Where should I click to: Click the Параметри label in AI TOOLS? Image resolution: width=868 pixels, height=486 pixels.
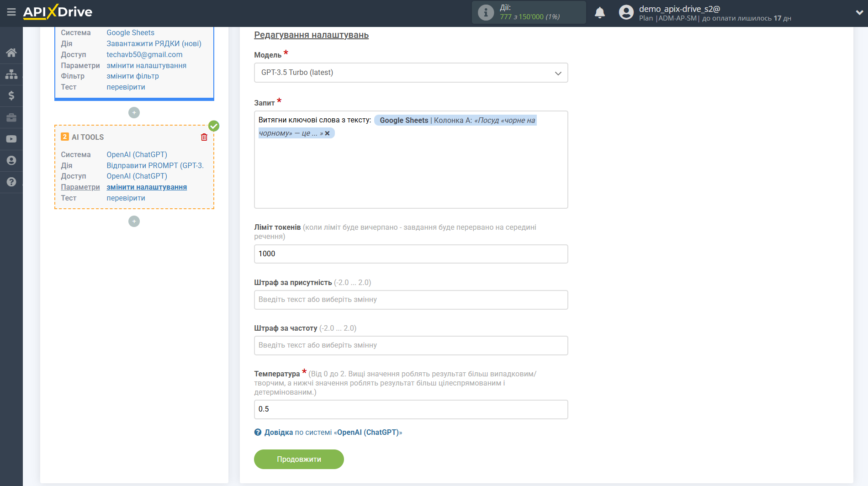pyautogui.click(x=80, y=187)
